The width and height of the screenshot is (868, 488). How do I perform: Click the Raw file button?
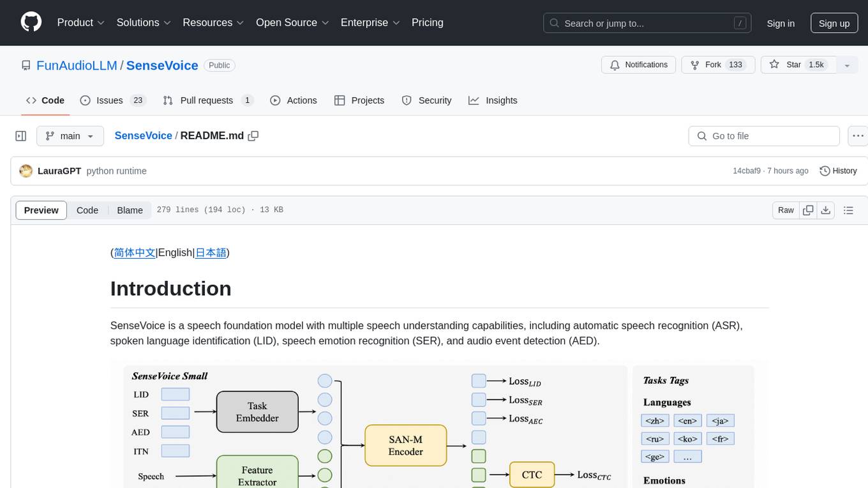(786, 210)
